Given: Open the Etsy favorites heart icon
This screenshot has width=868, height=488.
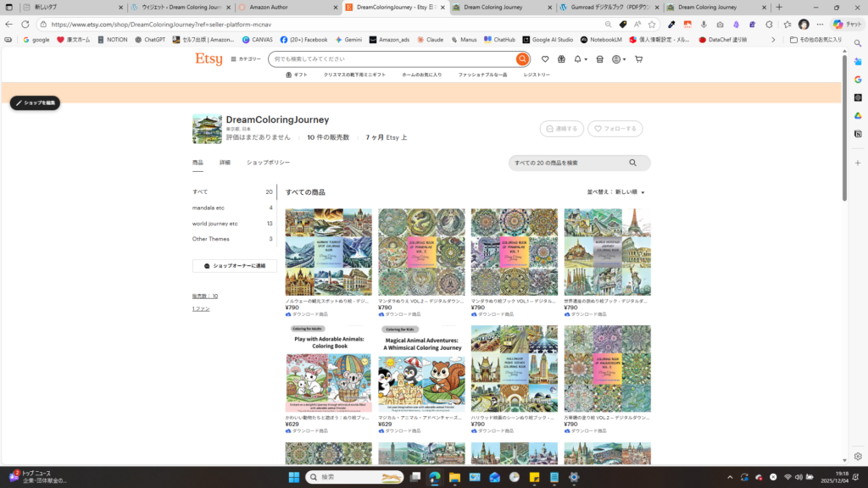Looking at the screenshot, I should click(x=545, y=59).
